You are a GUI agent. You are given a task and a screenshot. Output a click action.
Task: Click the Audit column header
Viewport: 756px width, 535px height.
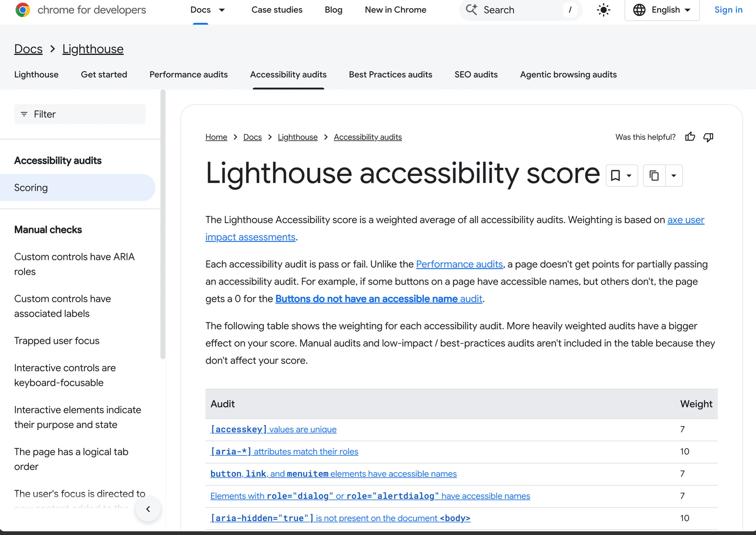pyautogui.click(x=222, y=404)
